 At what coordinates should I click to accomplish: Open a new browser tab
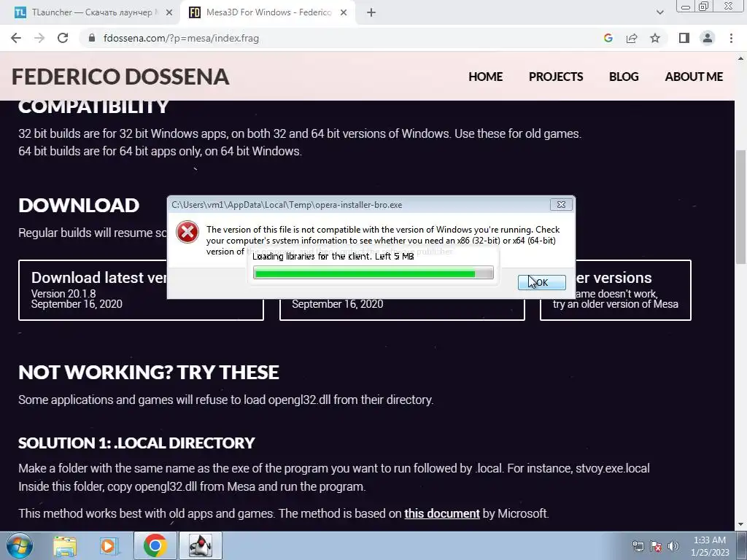click(x=371, y=12)
